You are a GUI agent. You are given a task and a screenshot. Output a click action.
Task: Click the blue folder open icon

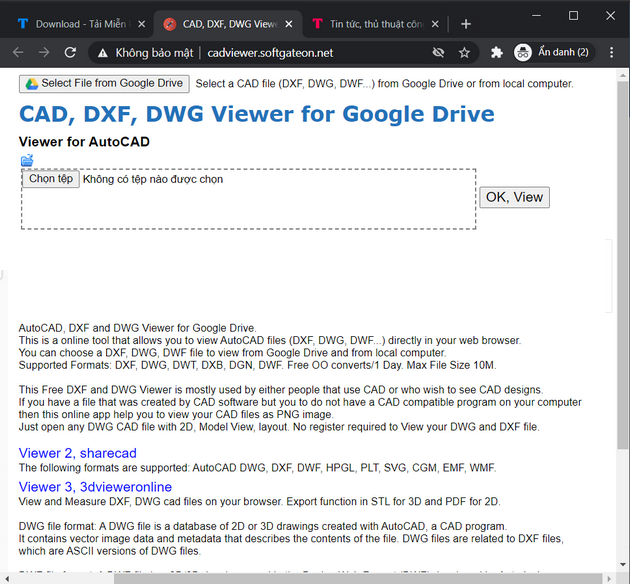(27, 160)
